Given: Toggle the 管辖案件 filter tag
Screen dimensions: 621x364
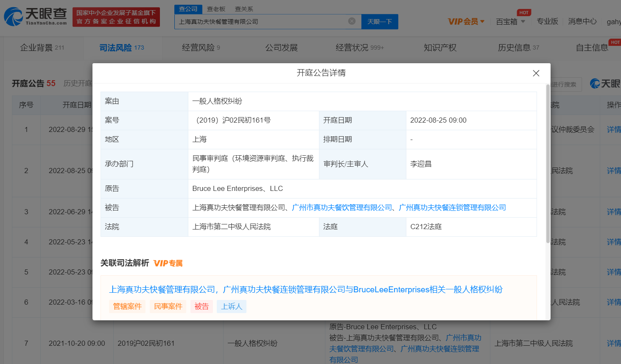Looking at the screenshot, I should [x=127, y=306].
